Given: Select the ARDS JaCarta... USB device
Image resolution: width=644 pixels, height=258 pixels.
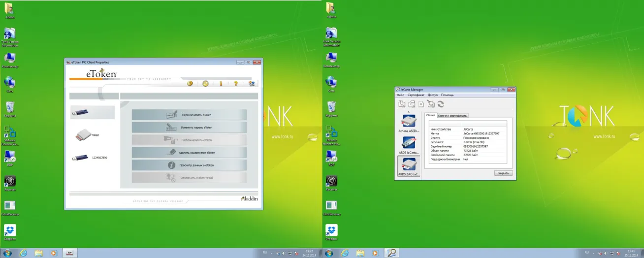Looking at the screenshot, I should pyautogui.click(x=410, y=145).
